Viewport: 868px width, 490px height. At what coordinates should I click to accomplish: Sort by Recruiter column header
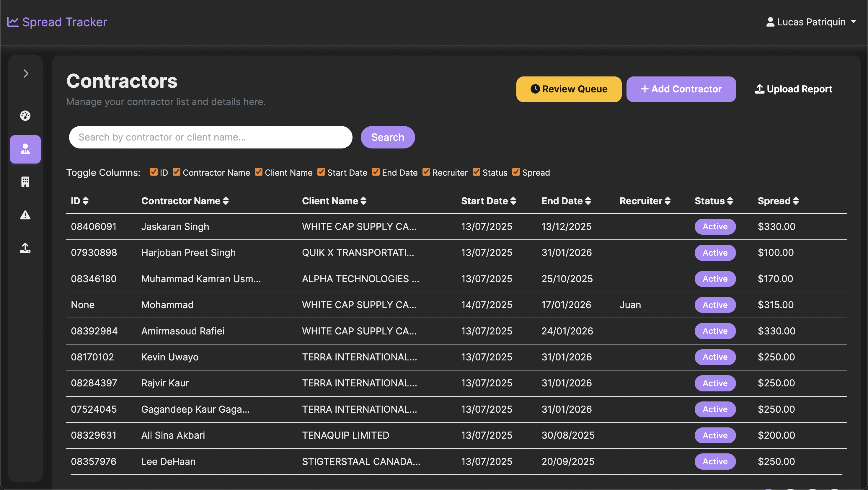click(645, 201)
